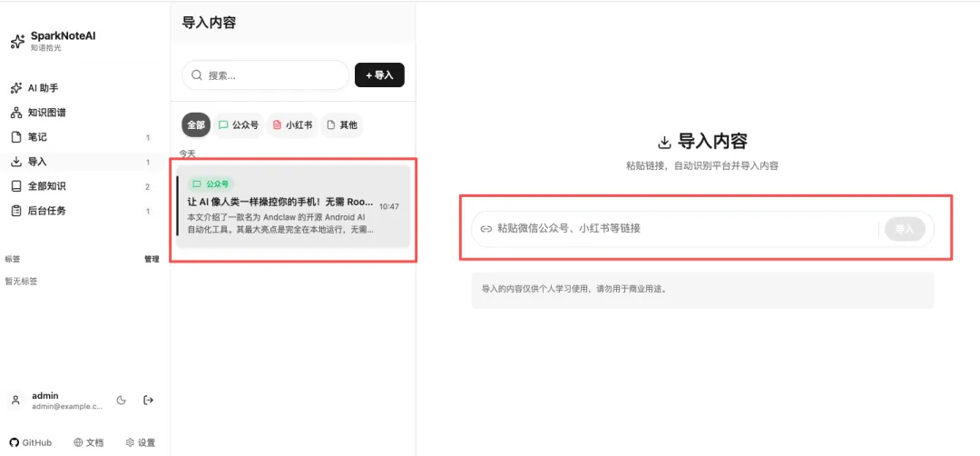
Task: Click the 知语拾光 subtitle under the logo
Action: [x=46, y=47]
